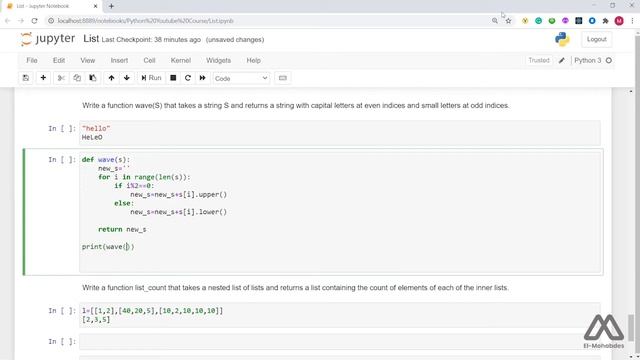Click the green circular extension icon
The height and width of the screenshot is (360, 640).
pos(538,20)
